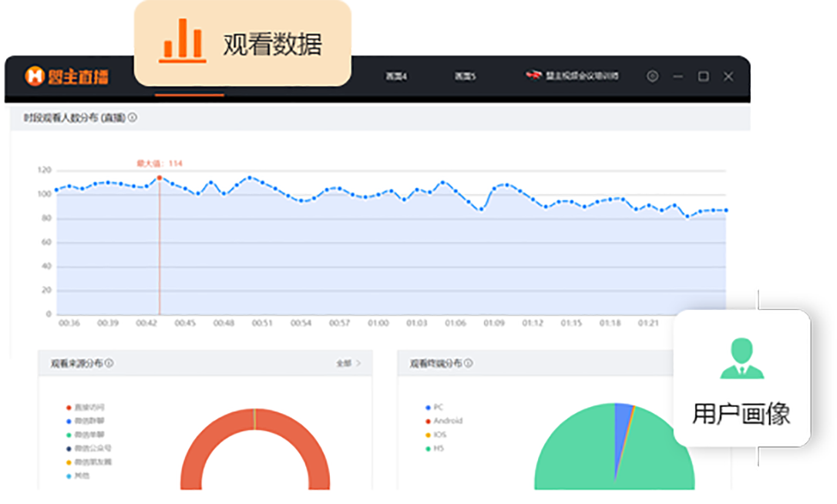Toggle 微信单聊 legend item

(86, 435)
